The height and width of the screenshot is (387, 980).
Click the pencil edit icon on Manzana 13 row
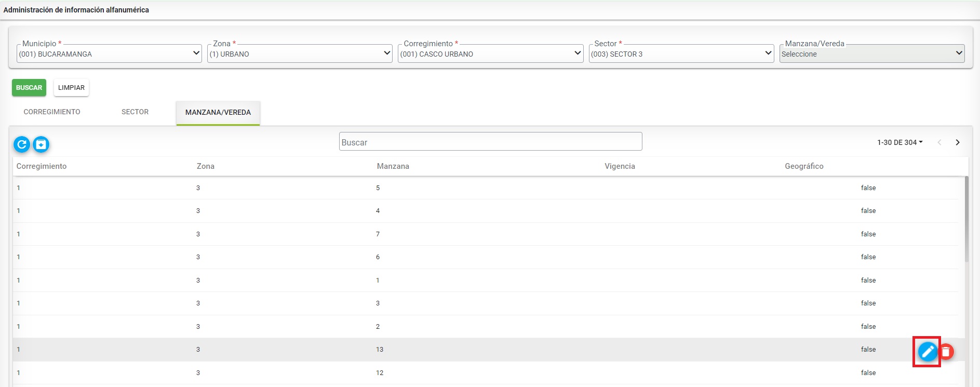coord(928,352)
